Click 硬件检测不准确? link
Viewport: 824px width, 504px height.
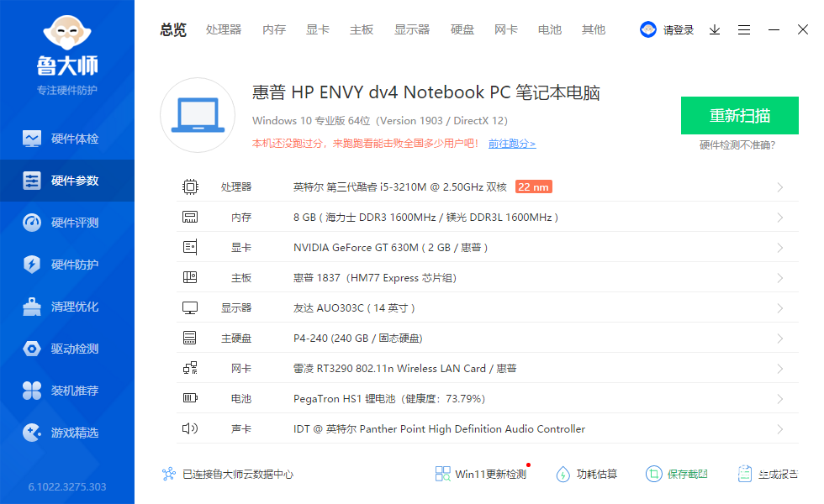tap(737, 144)
